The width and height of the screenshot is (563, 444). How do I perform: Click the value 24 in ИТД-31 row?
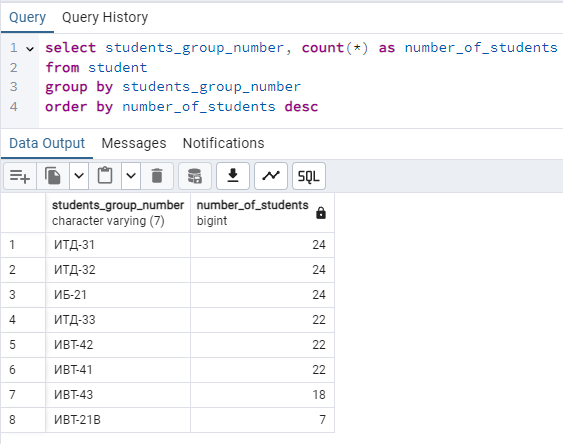(x=262, y=245)
